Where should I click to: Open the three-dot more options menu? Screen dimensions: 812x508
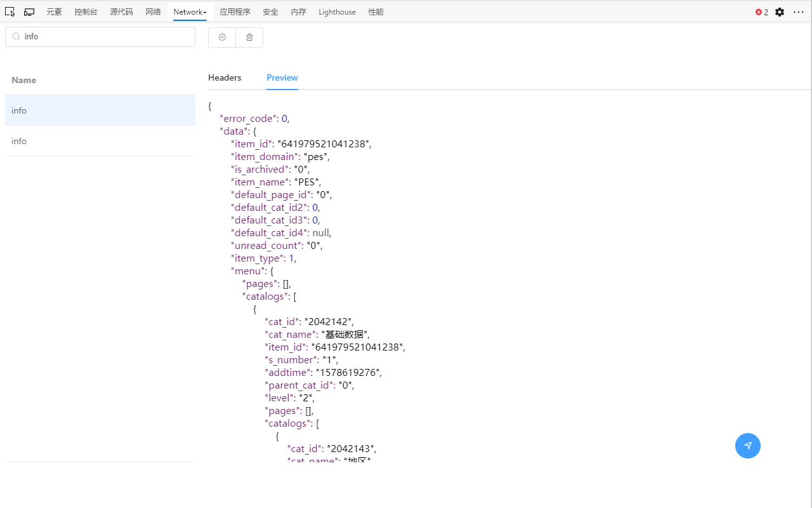(x=799, y=12)
